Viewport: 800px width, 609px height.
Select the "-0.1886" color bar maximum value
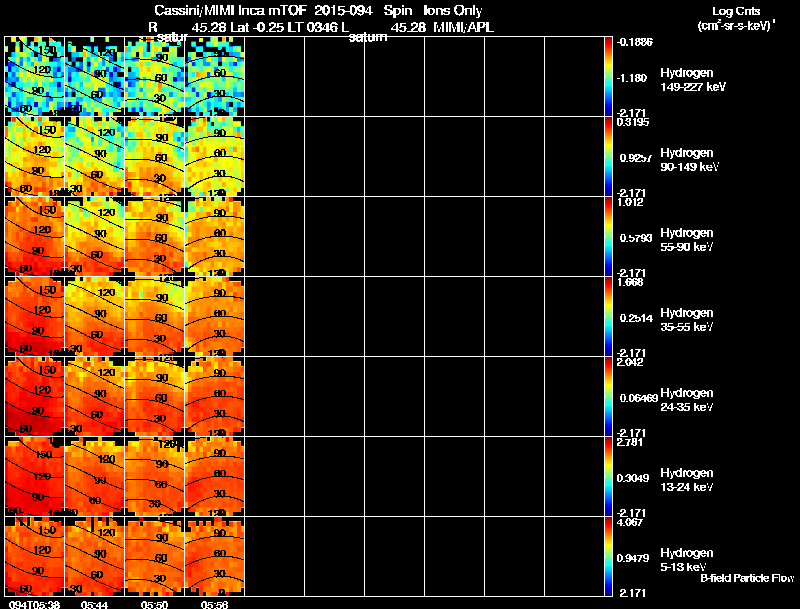coord(635,42)
